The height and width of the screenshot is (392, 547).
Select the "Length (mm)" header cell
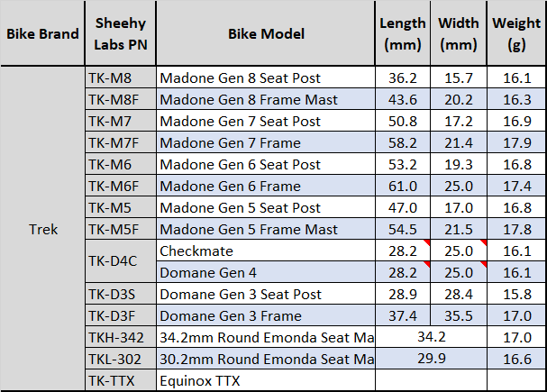pos(403,34)
